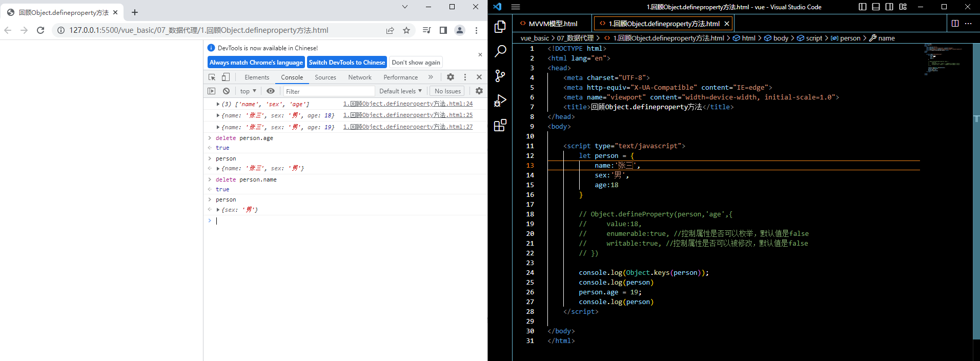The width and height of the screenshot is (980, 361).
Task: Switch to the Sources tab in DevTools
Action: coord(325,77)
